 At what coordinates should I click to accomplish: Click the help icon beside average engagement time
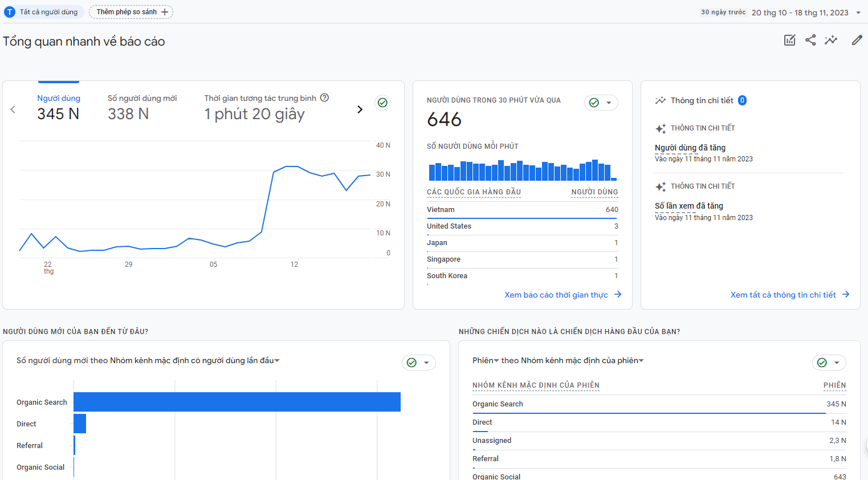(324, 97)
